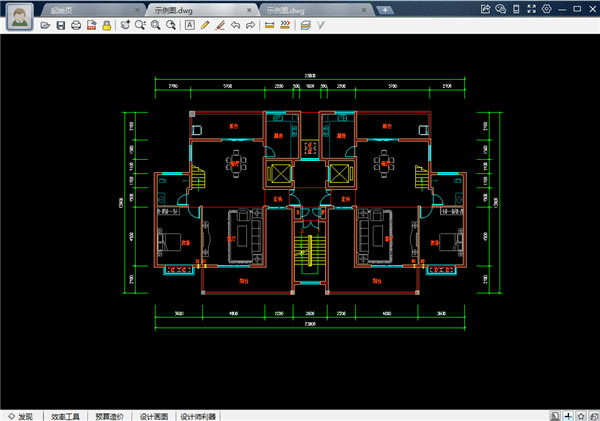The image size is (600, 421).
Task: Redo the last undone action
Action: 249,24
